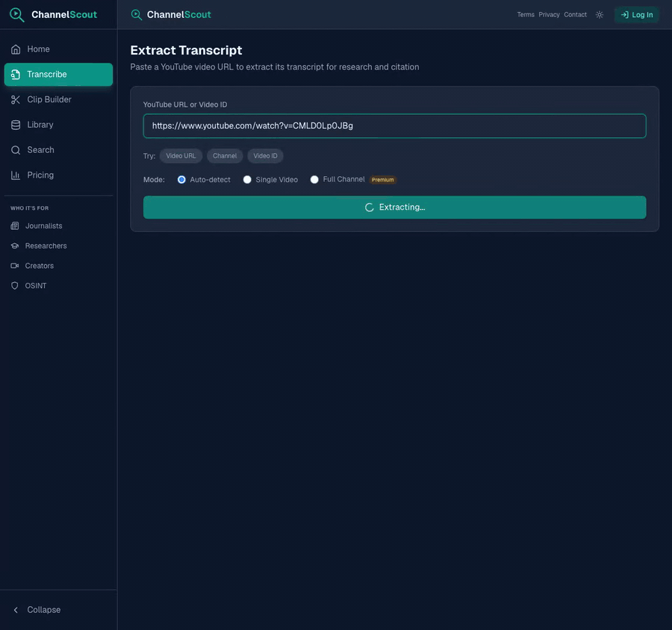Open the Researchers page link
This screenshot has width=672, height=630.
coord(59,246)
